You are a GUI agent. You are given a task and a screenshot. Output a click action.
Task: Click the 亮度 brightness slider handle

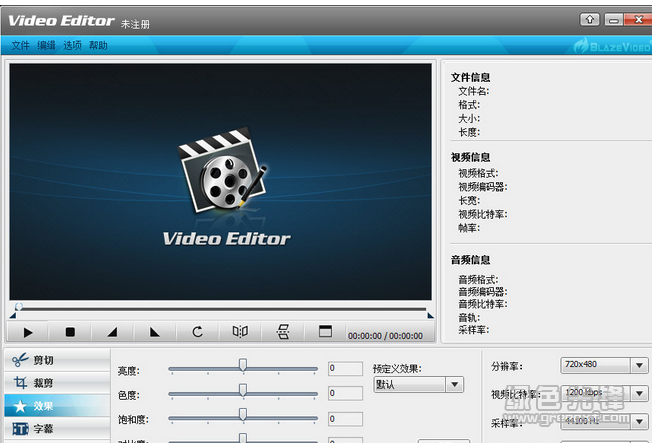[243, 365]
